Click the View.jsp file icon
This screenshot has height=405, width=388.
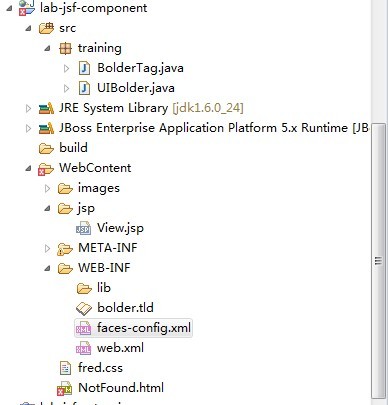pos(83,228)
